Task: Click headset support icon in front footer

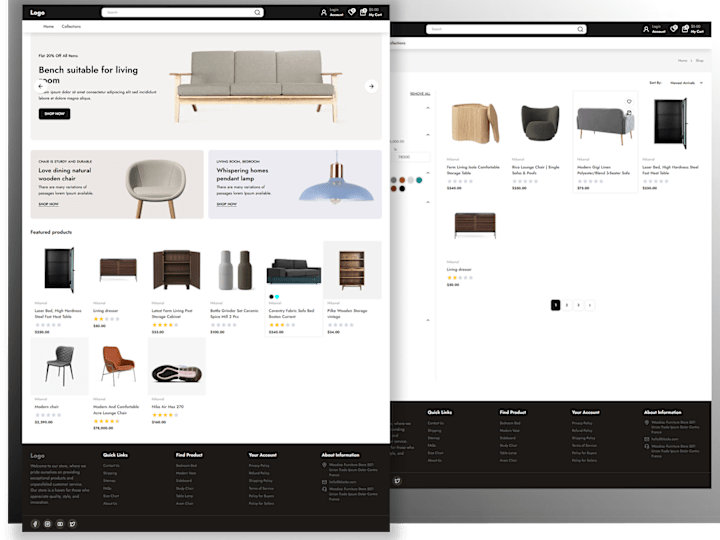Action: 324,489
